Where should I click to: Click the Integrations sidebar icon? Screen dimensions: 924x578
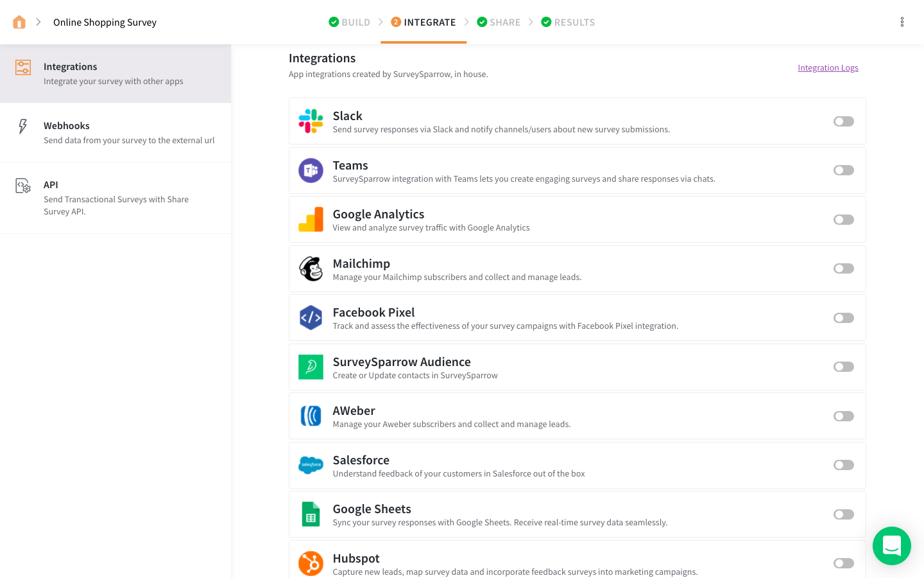click(23, 67)
